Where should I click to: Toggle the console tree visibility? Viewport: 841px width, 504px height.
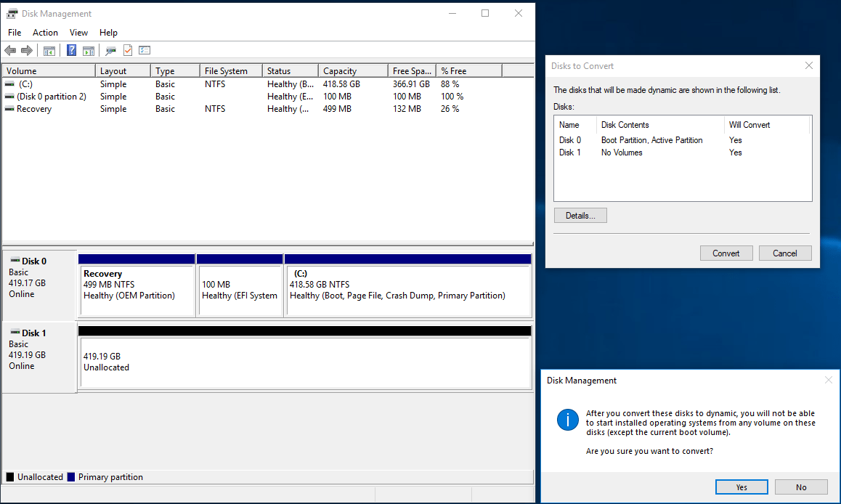pos(49,50)
